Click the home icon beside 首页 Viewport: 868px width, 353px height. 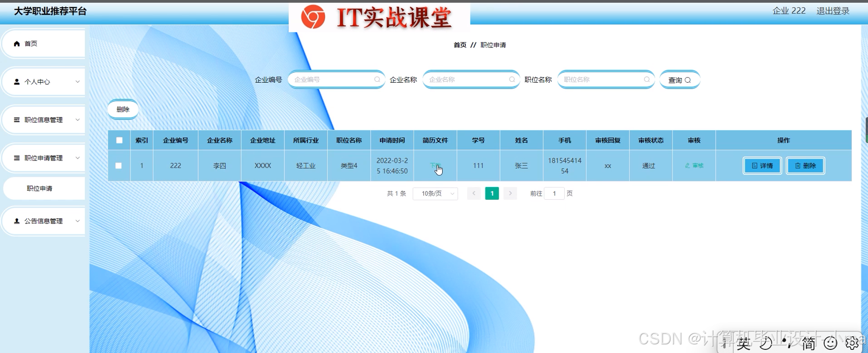17,44
